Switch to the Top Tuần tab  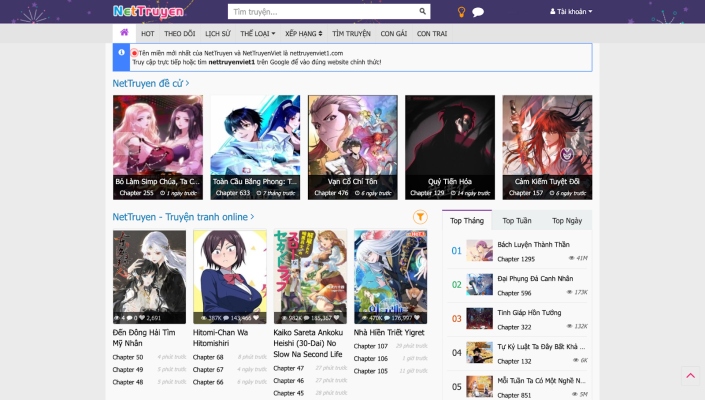(x=516, y=220)
